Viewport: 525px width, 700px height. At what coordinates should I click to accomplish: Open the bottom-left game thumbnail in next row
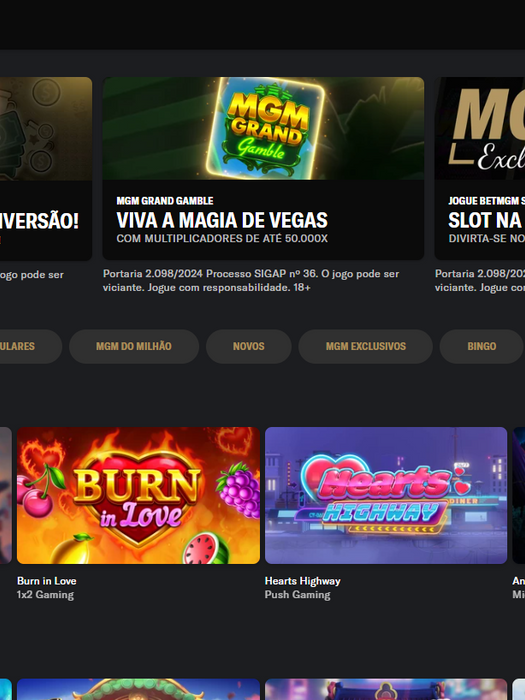pos(138,689)
